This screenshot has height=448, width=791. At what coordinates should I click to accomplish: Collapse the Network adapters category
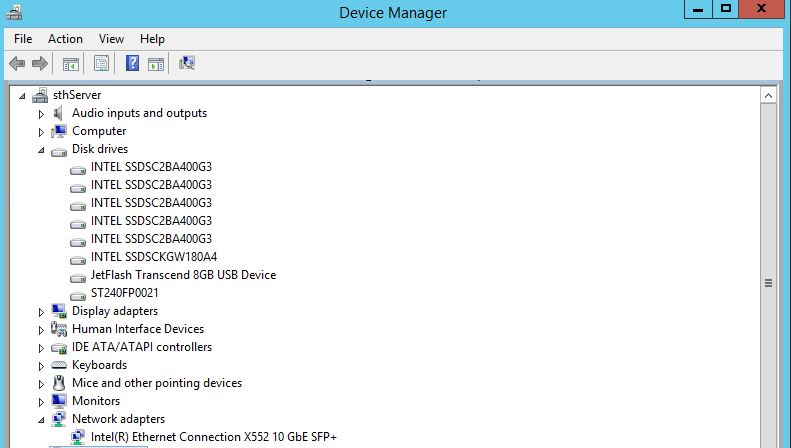pyautogui.click(x=41, y=420)
